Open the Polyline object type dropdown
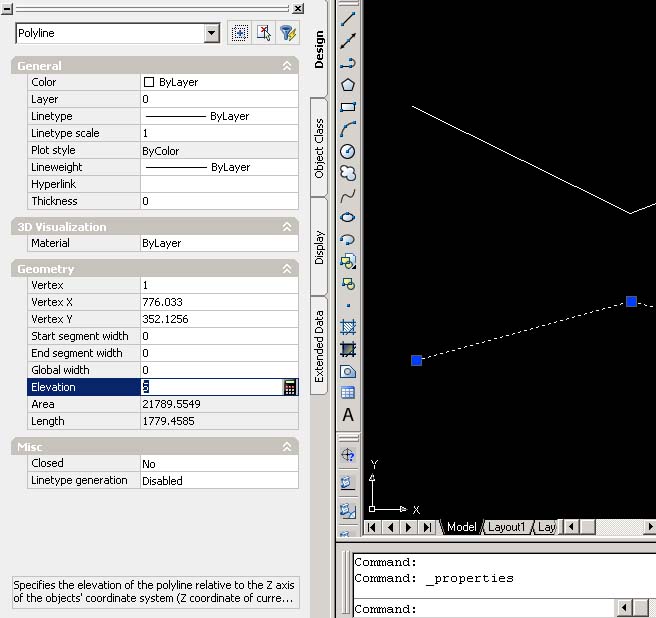 (x=212, y=33)
